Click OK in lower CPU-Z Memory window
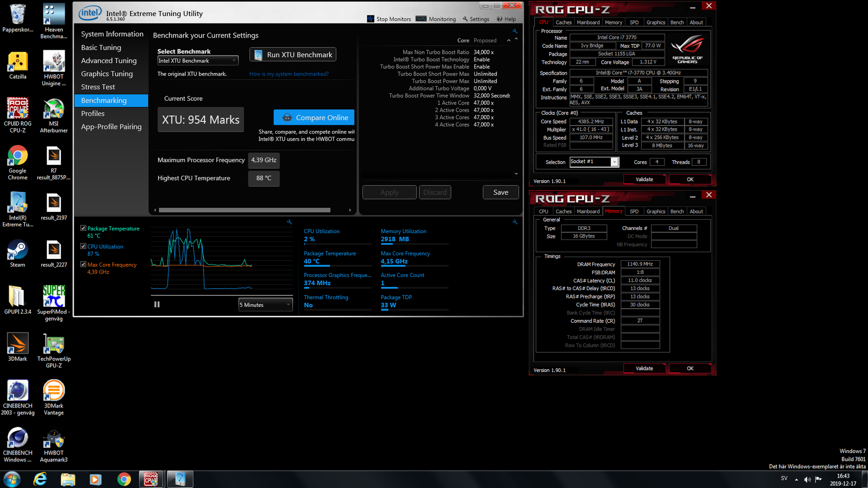 click(690, 368)
